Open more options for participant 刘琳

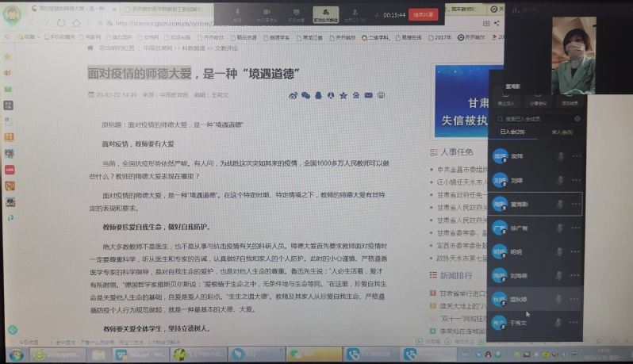coord(576,180)
